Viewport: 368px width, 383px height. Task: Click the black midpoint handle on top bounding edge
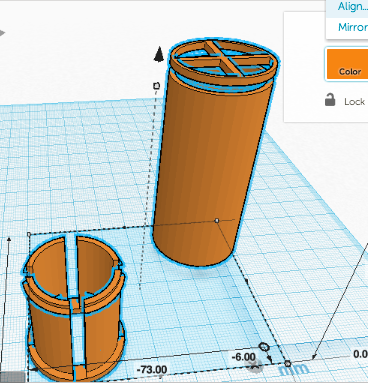[124, 227]
